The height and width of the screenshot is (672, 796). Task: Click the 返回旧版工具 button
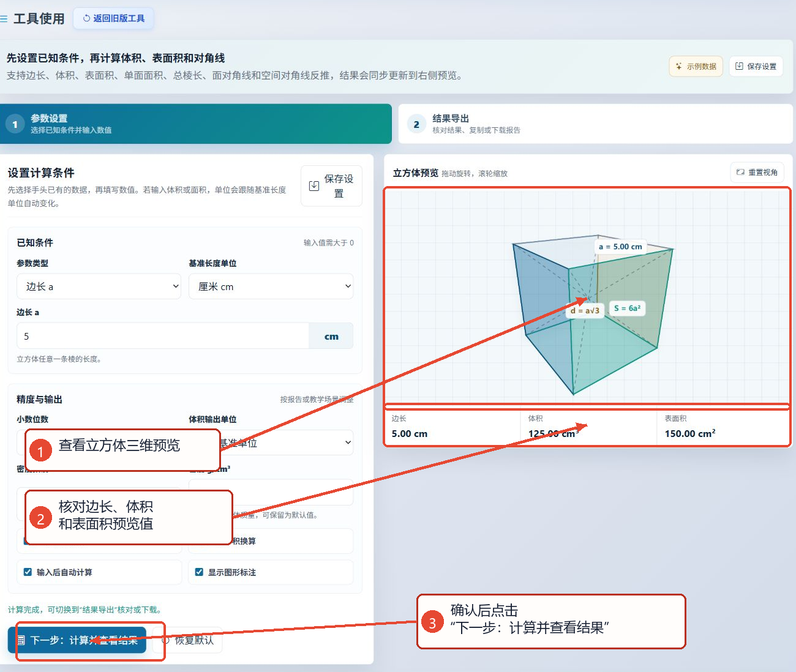tap(113, 18)
